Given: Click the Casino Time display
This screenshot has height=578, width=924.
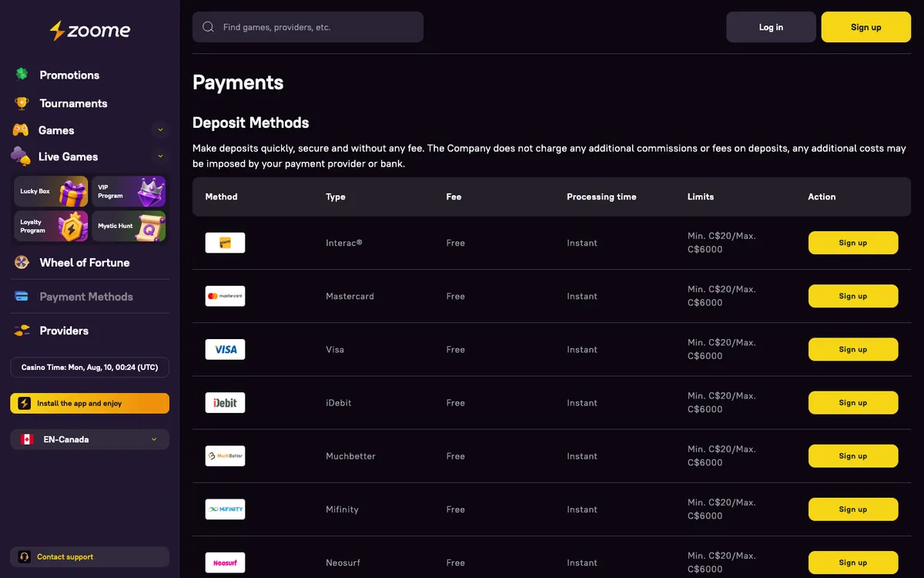Looking at the screenshot, I should [89, 368].
